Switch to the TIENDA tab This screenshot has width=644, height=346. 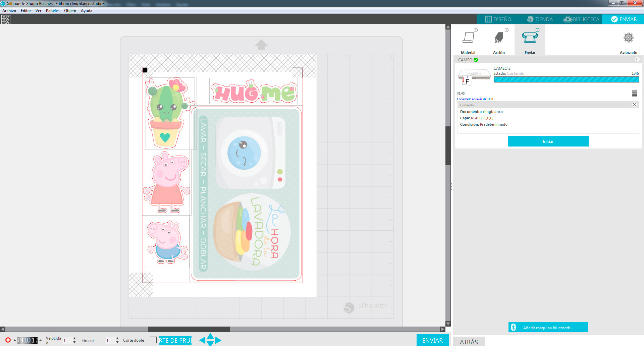tap(540, 19)
